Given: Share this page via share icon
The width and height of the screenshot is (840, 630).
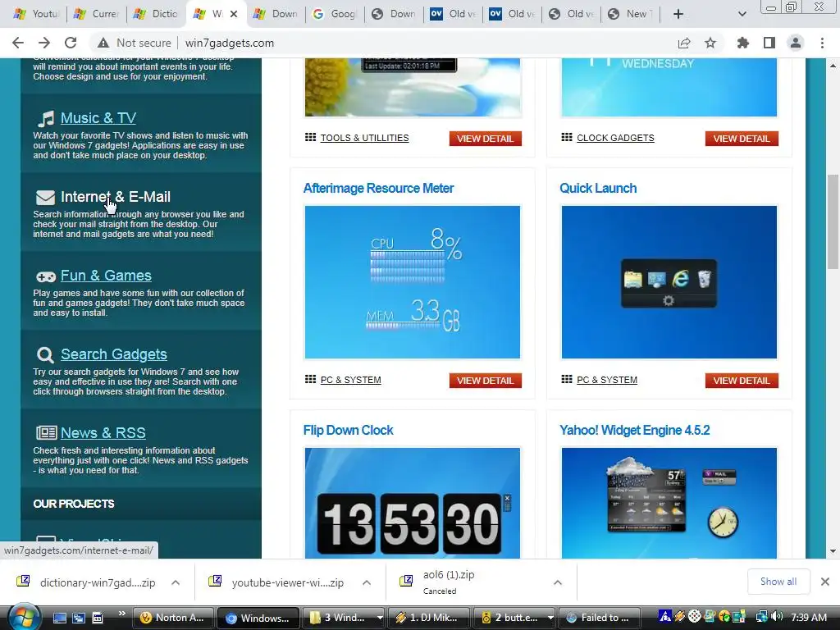Looking at the screenshot, I should coord(683,43).
